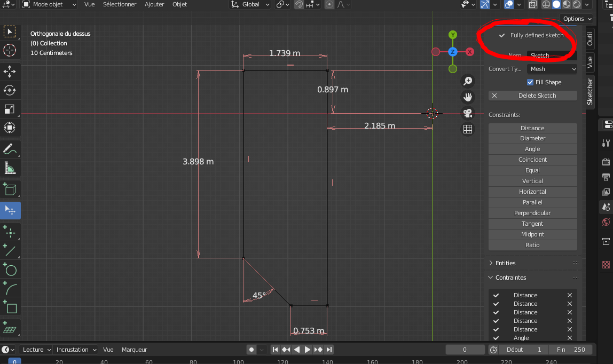613x364 pixels.
Task: Open the Scene properties tab icon
Action: click(x=606, y=207)
